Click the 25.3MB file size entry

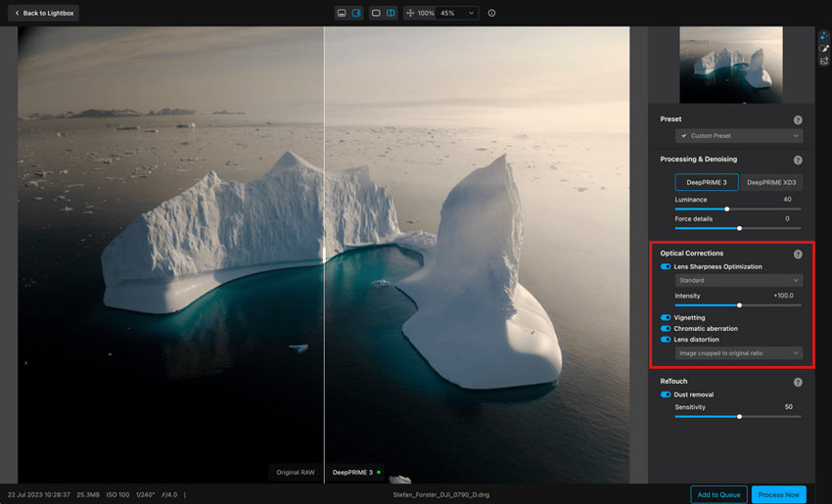88,494
